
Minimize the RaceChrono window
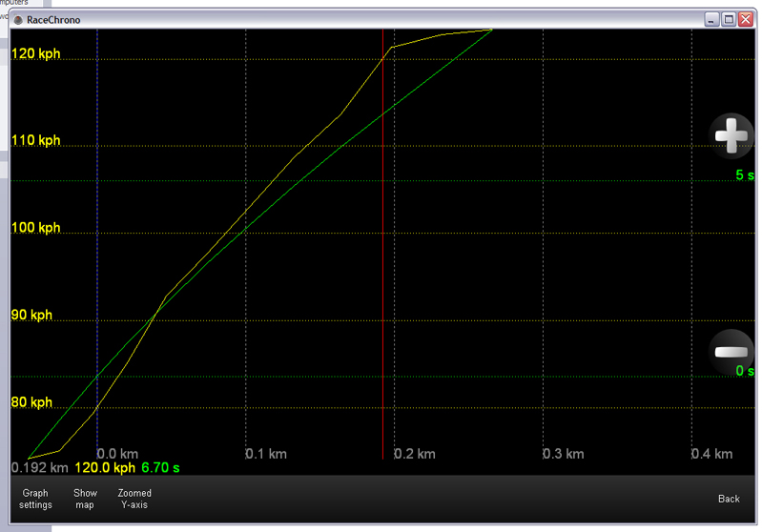712,19
